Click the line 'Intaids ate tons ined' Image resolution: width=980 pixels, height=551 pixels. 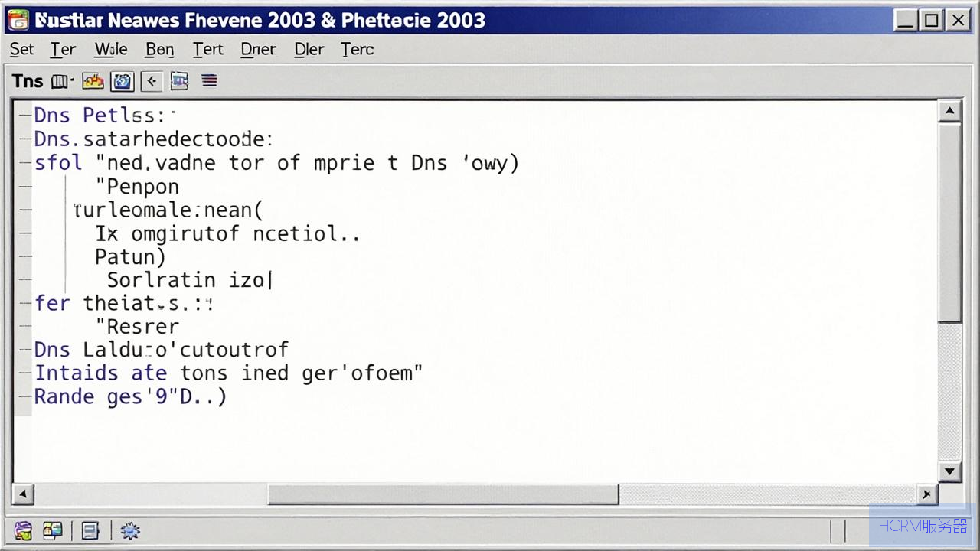228,373
